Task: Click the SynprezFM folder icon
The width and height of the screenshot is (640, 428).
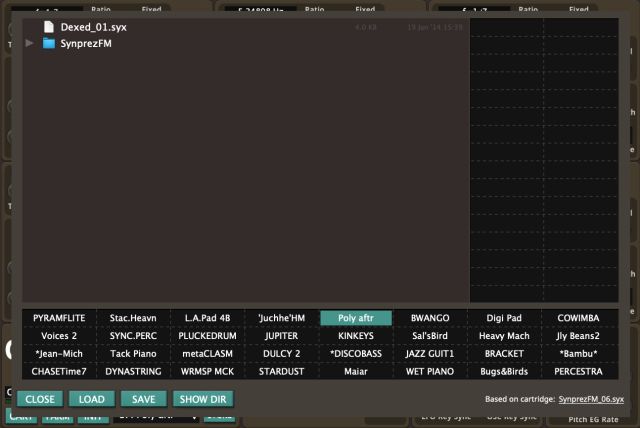Action: click(x=49, y=43)
